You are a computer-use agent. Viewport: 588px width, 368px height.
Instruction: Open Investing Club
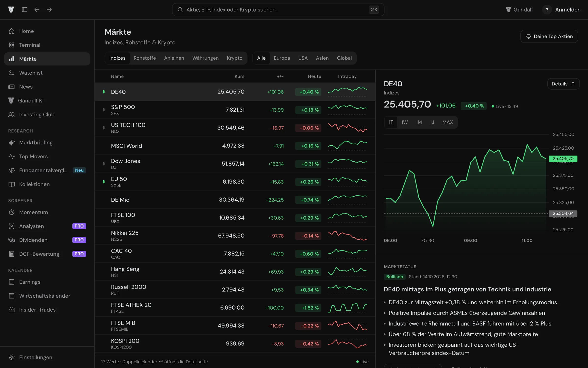[47, 115]
